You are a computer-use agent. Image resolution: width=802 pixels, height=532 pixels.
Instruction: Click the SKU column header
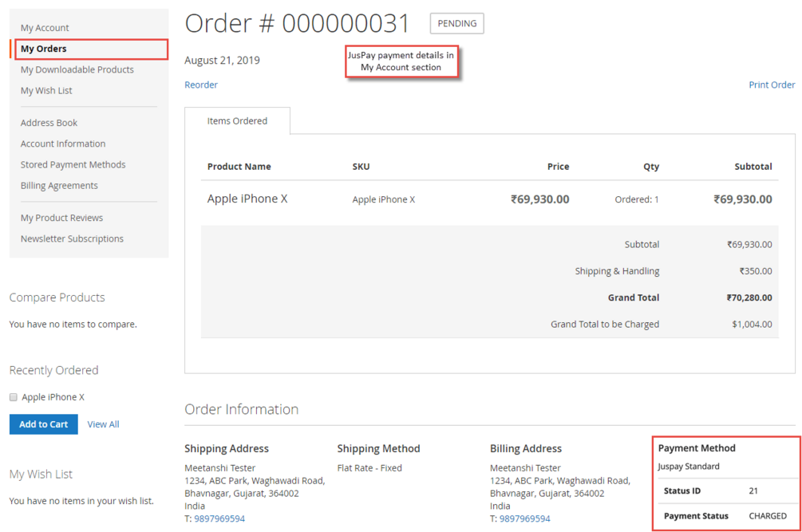click(x=361, y=167)
